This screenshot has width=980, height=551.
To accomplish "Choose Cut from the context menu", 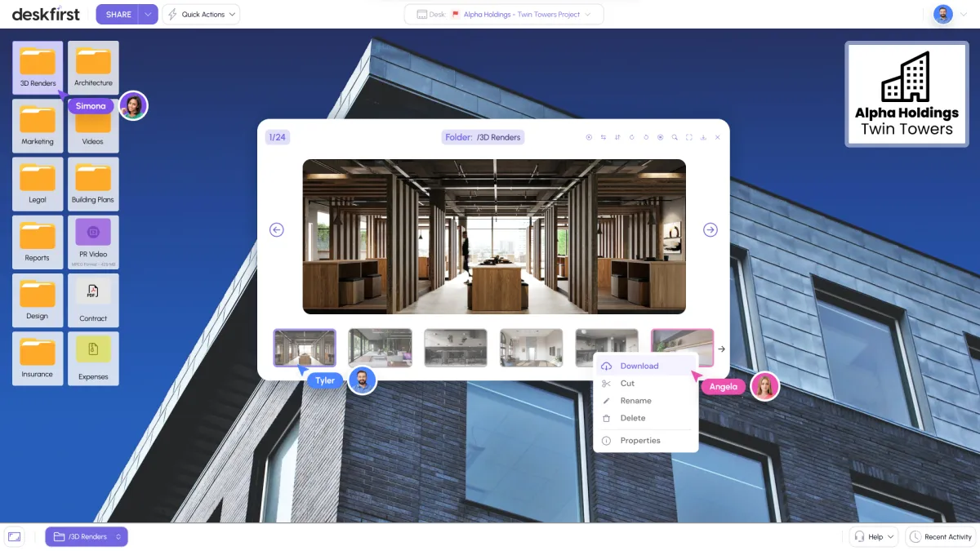I will [645, 383].
